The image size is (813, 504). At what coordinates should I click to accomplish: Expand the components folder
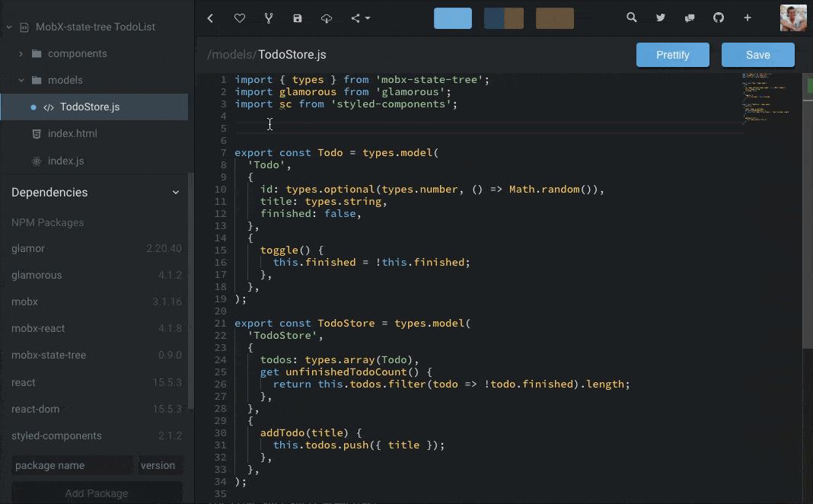coord(20,53)
